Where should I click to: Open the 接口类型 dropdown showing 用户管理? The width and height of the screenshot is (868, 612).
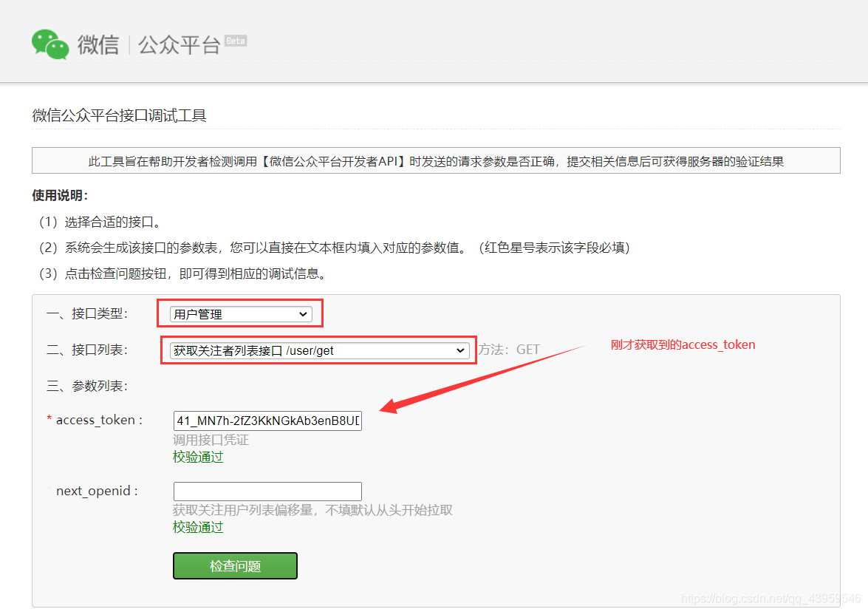241,314
